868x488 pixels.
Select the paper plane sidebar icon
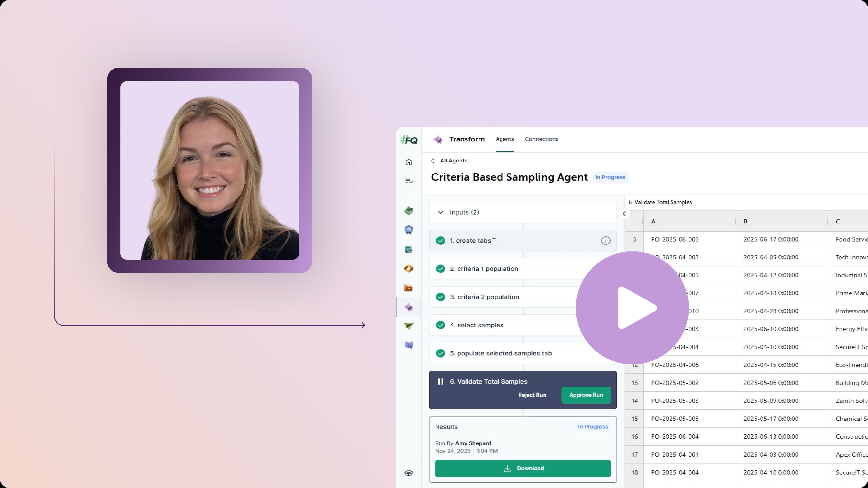point(409,326)
